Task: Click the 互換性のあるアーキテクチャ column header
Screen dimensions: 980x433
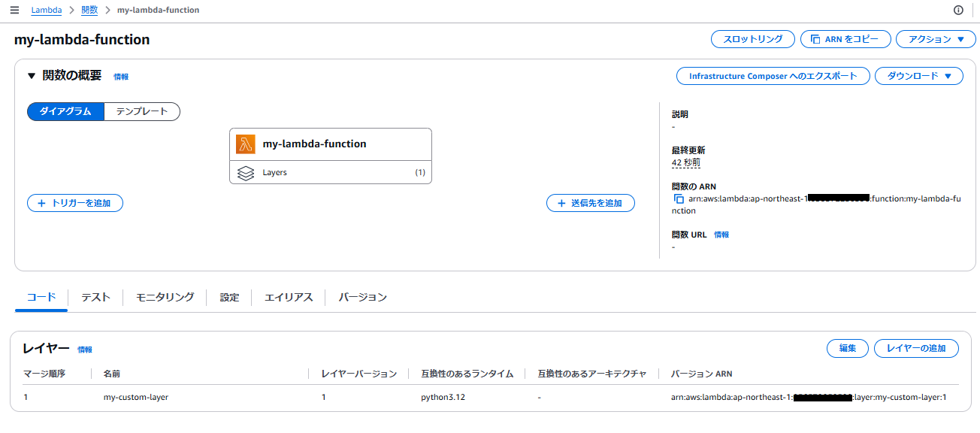Action: pos(592,374)
